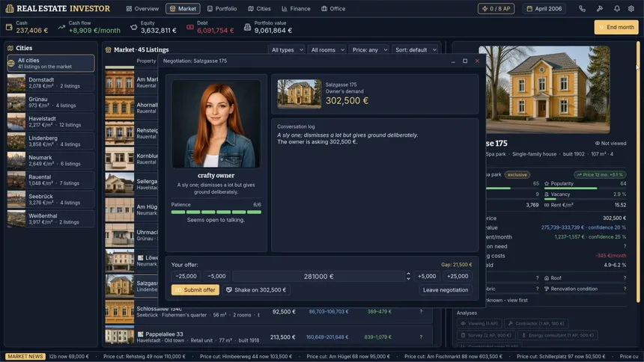This screenshot has width=644, height=362.
Task: Click the Contractor analysis button
Action: (x=536, y=323)
